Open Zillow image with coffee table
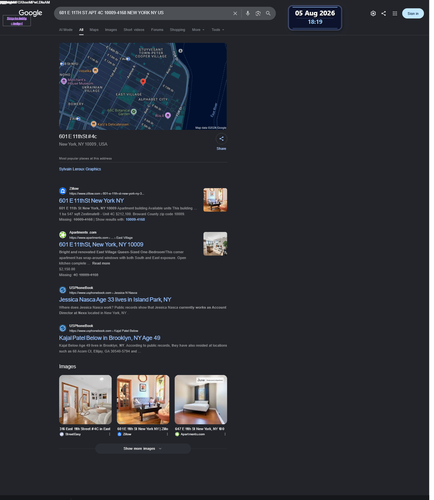This screenshot has height=500, width=434. coord(143,400)
